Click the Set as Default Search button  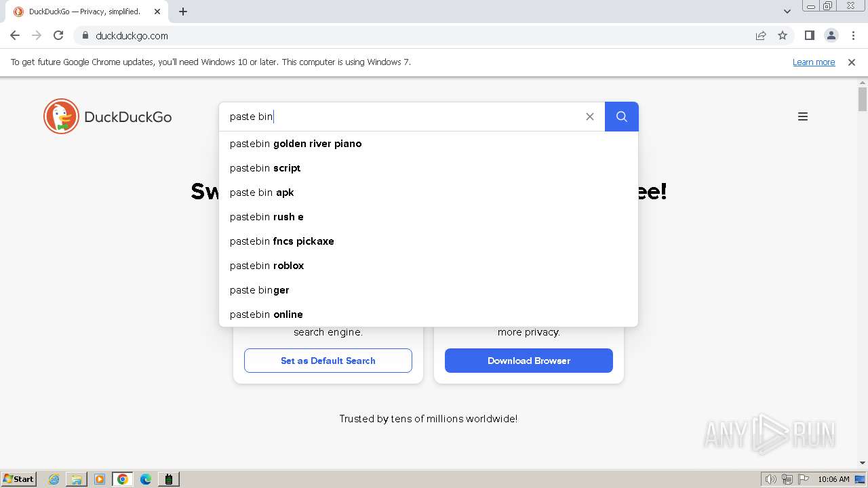[328, 361]
